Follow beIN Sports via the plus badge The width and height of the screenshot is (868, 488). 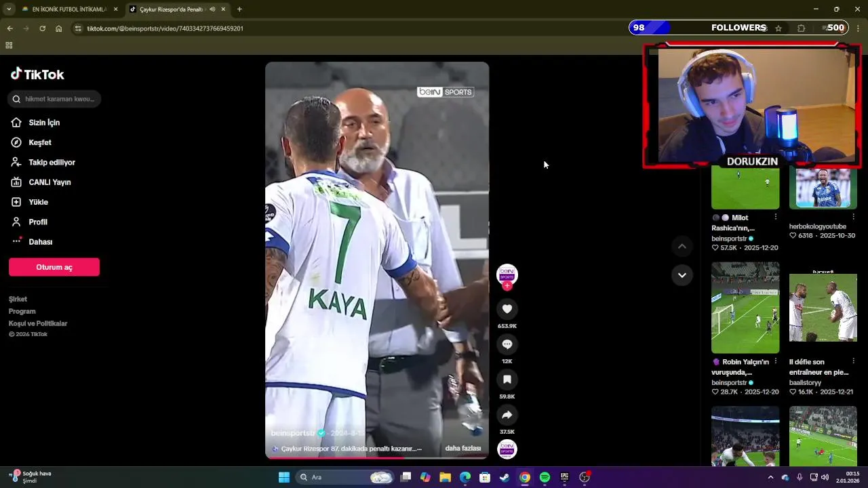coord(507,286)
